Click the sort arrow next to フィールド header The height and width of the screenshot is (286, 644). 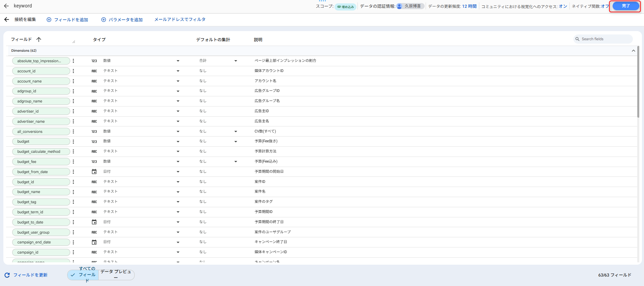(x=39, y=40)
